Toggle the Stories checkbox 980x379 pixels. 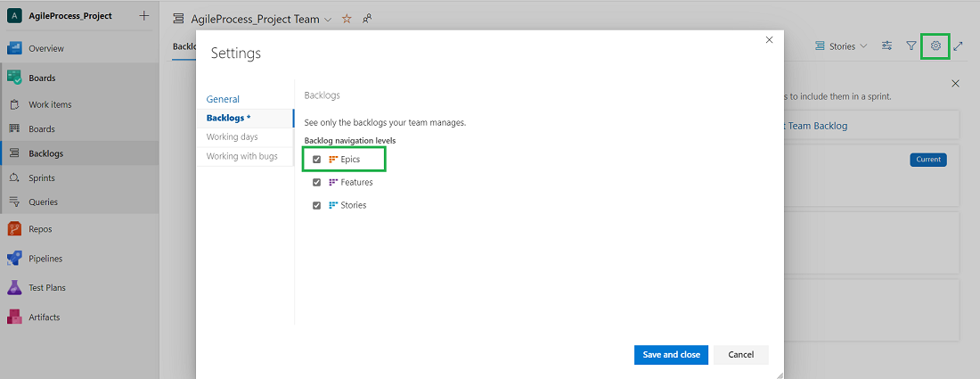(316, 205)
